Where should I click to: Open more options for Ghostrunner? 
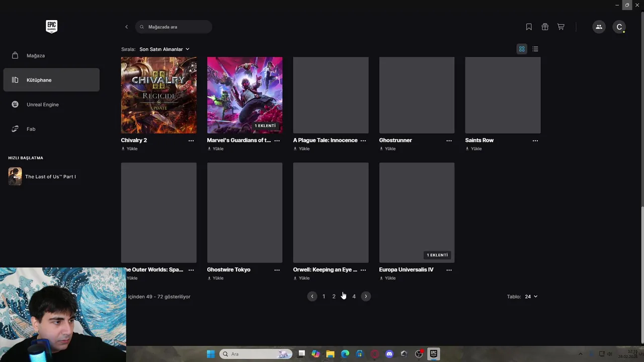[449, 141]
